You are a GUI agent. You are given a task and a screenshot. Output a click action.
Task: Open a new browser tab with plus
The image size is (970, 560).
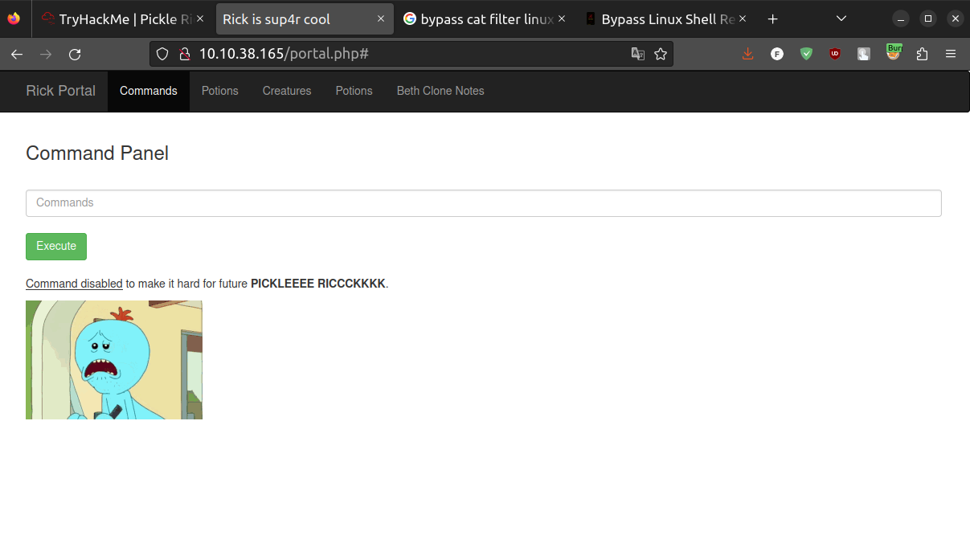tap(772, 18)
